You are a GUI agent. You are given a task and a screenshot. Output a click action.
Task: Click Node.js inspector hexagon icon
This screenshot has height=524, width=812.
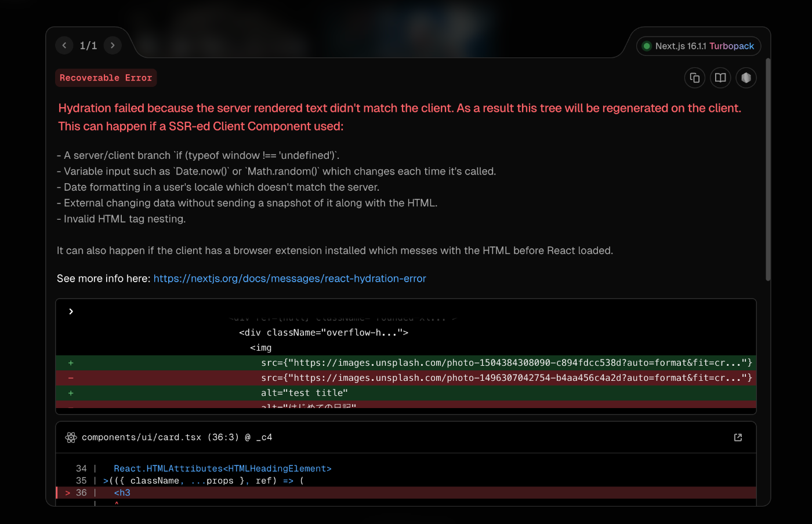[x=746, y=78]
